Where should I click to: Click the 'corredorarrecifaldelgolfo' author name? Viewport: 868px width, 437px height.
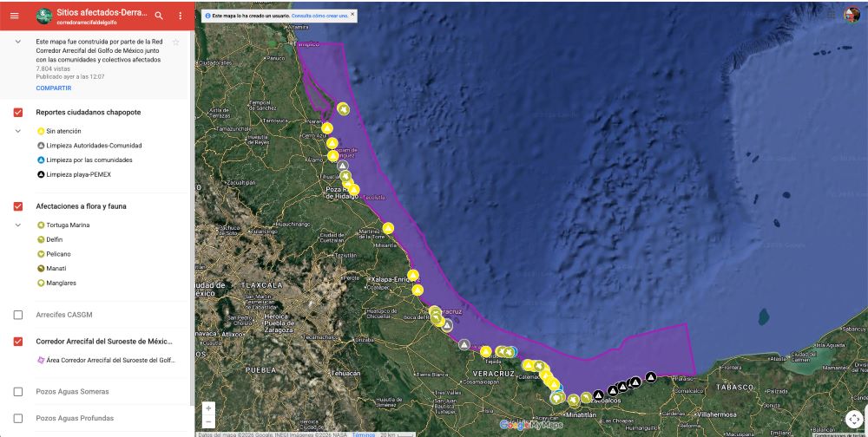86,23
